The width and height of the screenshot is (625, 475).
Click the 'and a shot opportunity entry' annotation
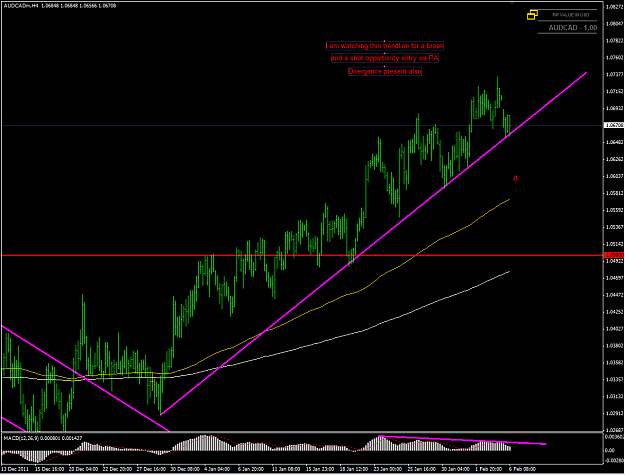(385, 58)
